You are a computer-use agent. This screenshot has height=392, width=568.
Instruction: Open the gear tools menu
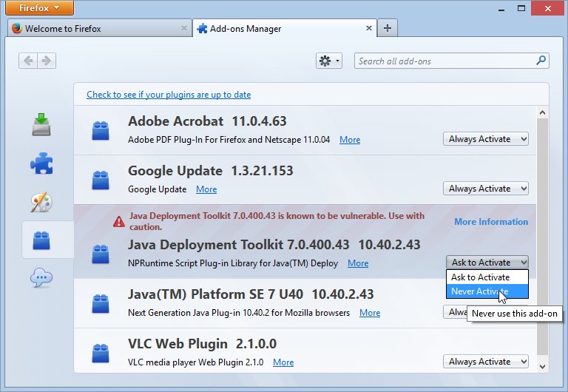pyautogui.click(x=329, y=61)
